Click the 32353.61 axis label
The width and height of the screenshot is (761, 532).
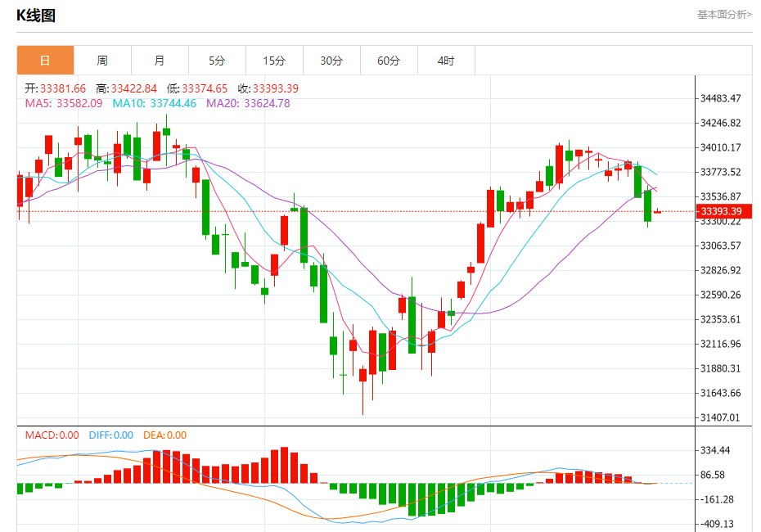[720, 319]
